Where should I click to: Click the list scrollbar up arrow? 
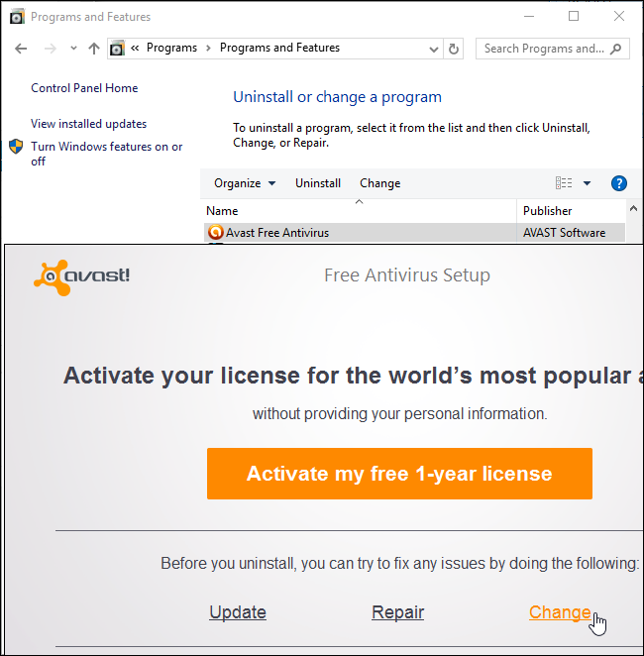pyautogui.click(x=633, y=208)
